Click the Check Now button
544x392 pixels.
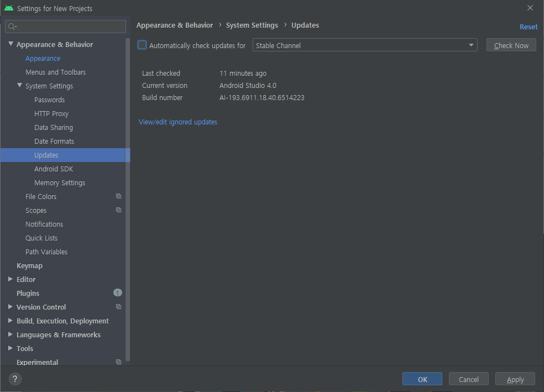pos(511,45)
